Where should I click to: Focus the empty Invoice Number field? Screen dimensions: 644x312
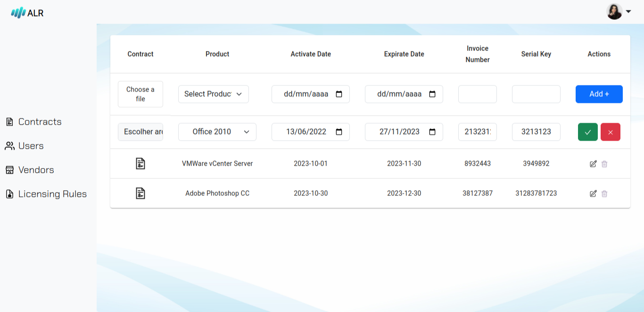(x=478, y=94)
